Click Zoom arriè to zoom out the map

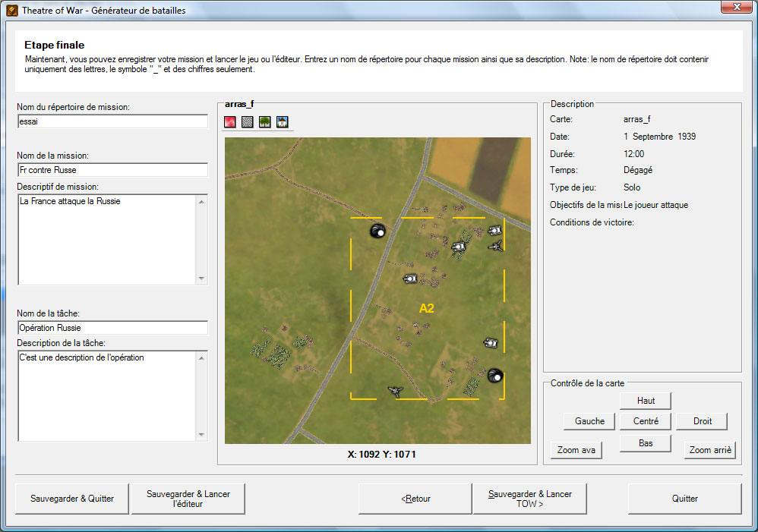(x=710, y=450)
